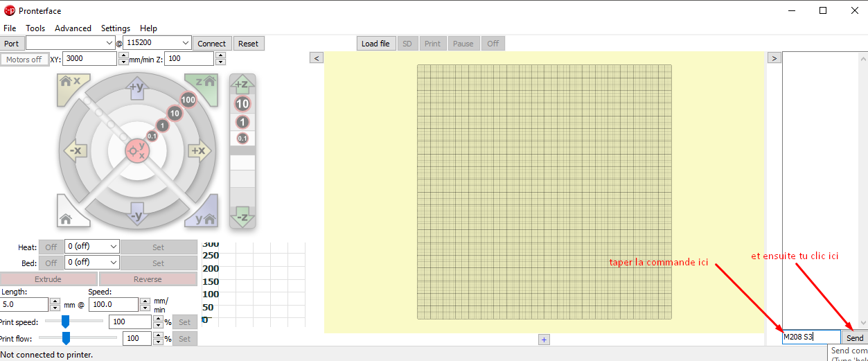Screen dimensions: 868x361
Task: Jog printer in -X direction
Action: click(75, 150)
